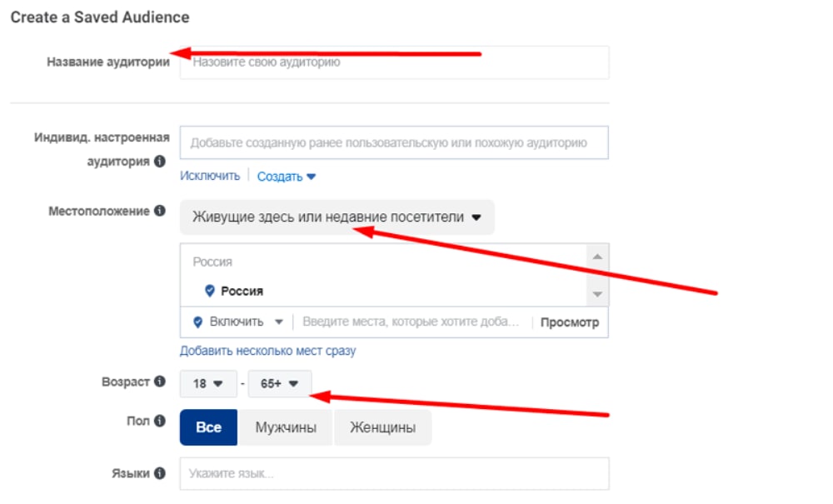Open Живущие здесь или недавние посетители dropdown
The height and width of the screenshot is (504, 833).
(x=337, y=217)
